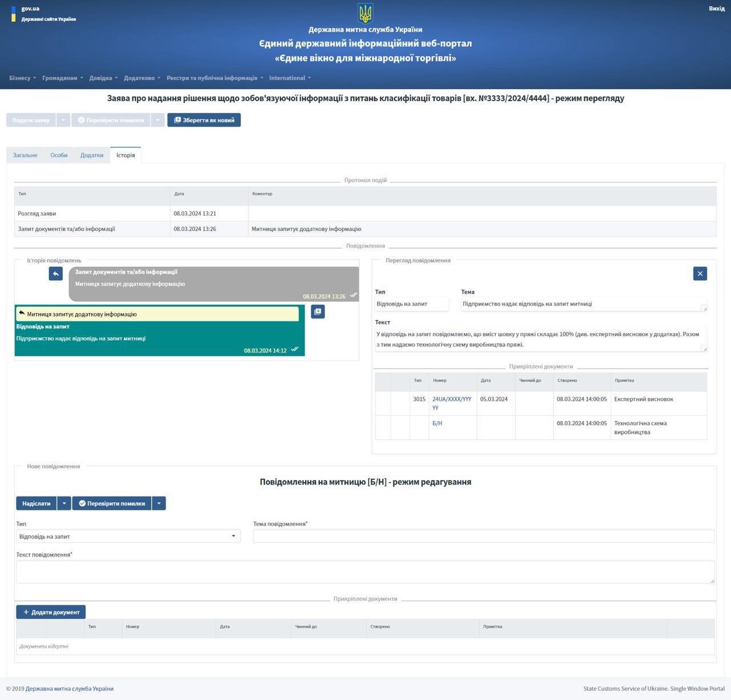Screen dimensions: 731x700
Task: Click top disabled Перевірити помилки button
Action: pos(111,120)
